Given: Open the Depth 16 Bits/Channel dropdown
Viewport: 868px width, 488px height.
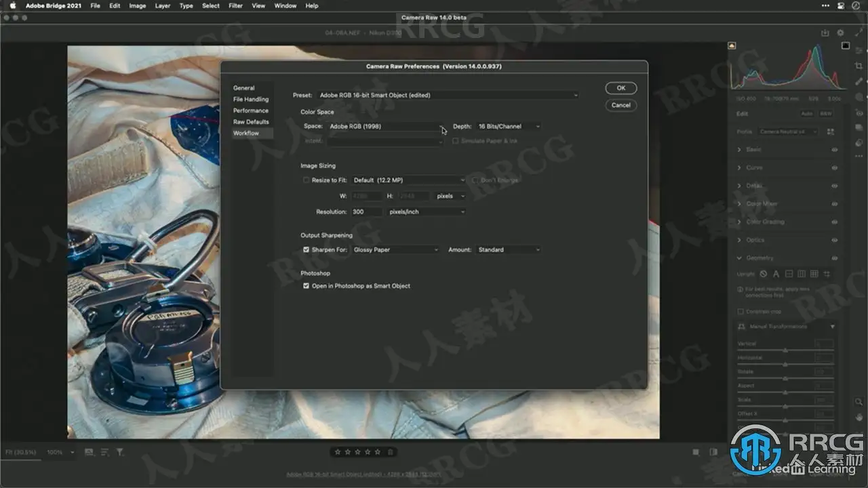Looking at the screenshot, I should click(x=509, y=126).
